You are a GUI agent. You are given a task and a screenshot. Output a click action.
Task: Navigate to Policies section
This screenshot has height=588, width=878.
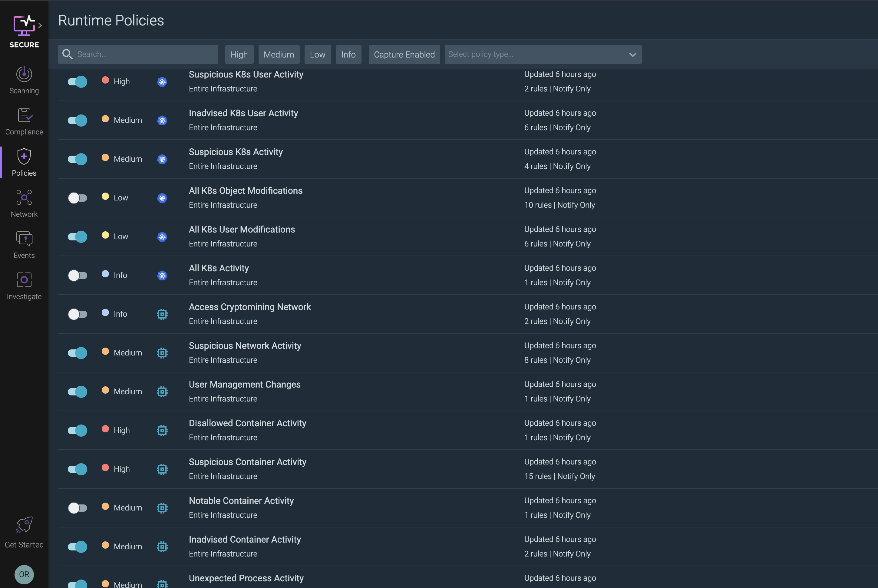(24, 163)
